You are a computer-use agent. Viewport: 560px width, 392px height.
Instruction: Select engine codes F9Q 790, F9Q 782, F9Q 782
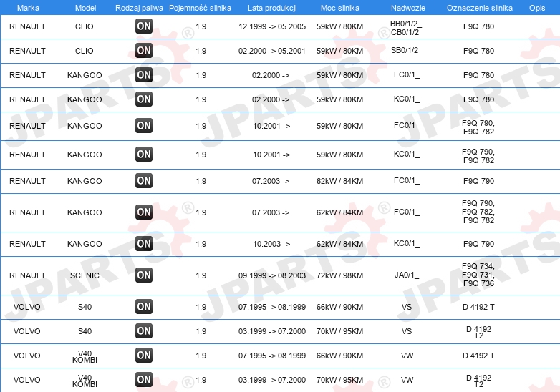pyautogui.click(x=478, y=212)
